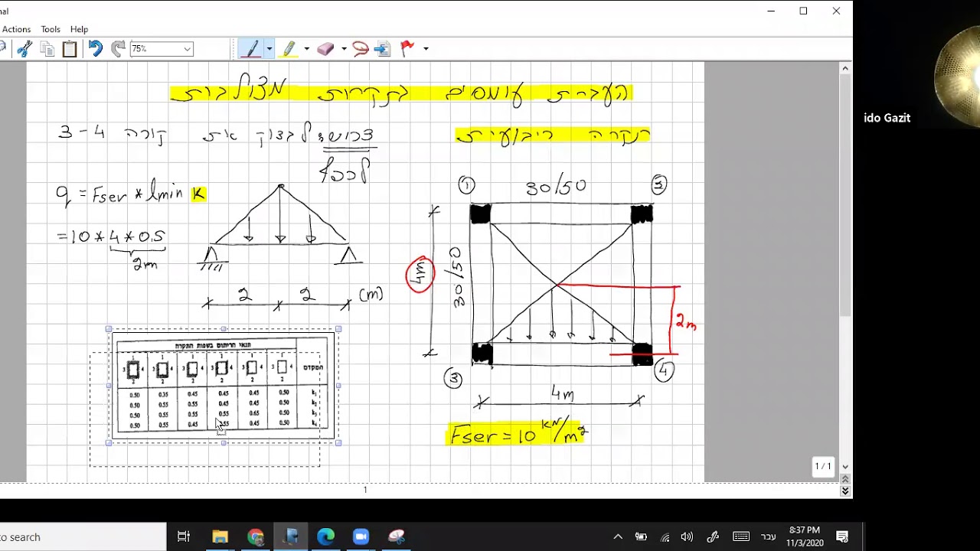Image resolution: width=980 pixels, height=551 pixels.
Task: Open the Eraser size dropdown arrow
Action: [344, 49]
